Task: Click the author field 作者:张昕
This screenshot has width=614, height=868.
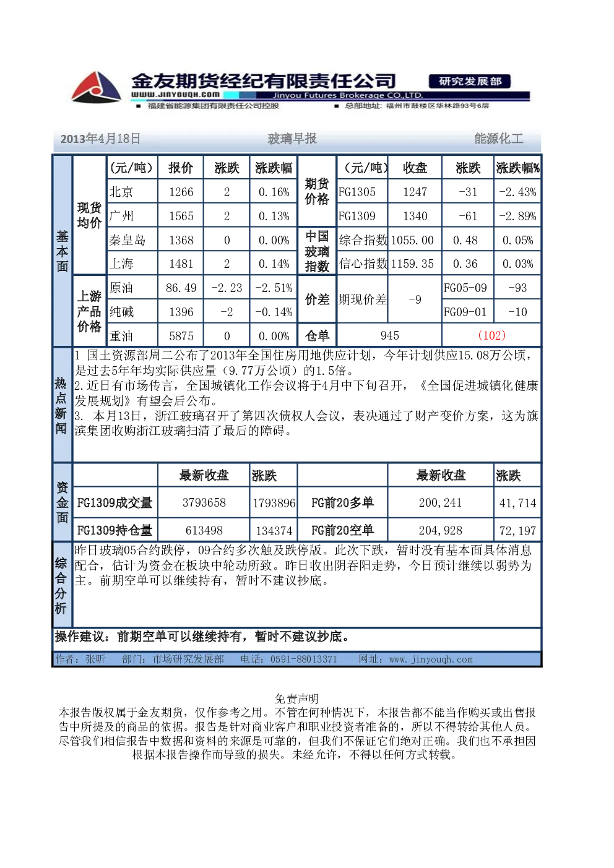Action: click(x=80, y=660)
